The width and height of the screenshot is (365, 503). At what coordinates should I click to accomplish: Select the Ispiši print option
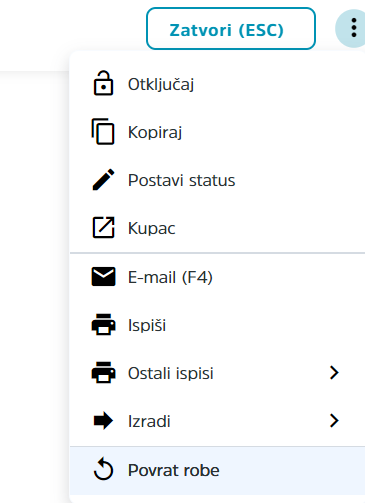pos(217,325)
